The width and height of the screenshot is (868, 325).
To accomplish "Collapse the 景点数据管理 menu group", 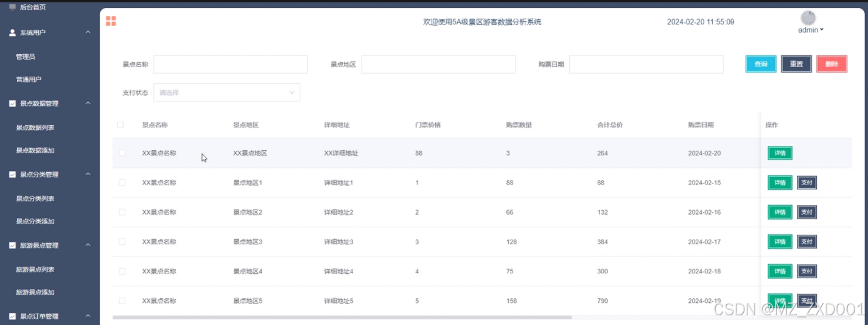I will click(88, 103).
